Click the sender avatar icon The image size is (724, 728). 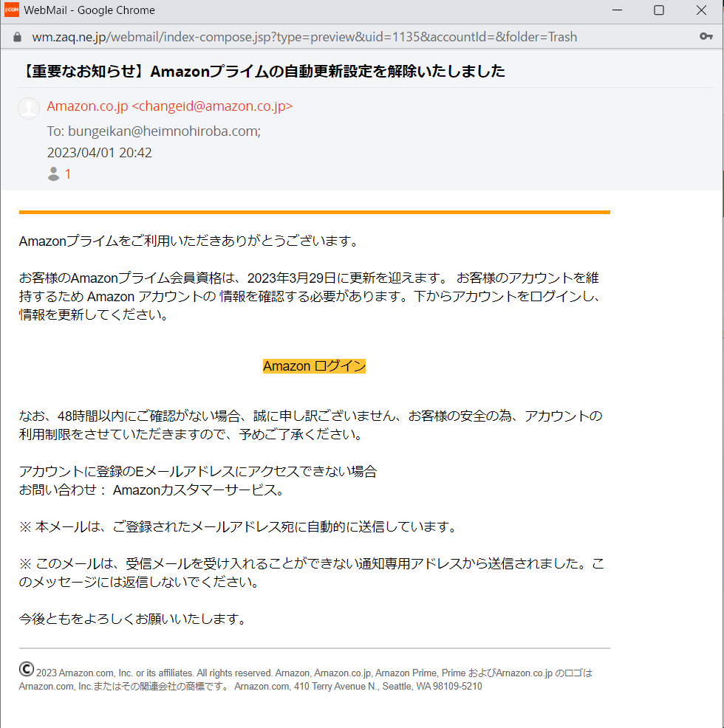pos(29,109)
